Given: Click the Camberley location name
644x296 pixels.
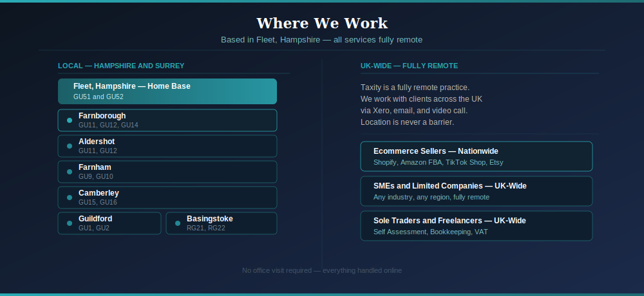Looking at the screenshot, I should (99, 193).
